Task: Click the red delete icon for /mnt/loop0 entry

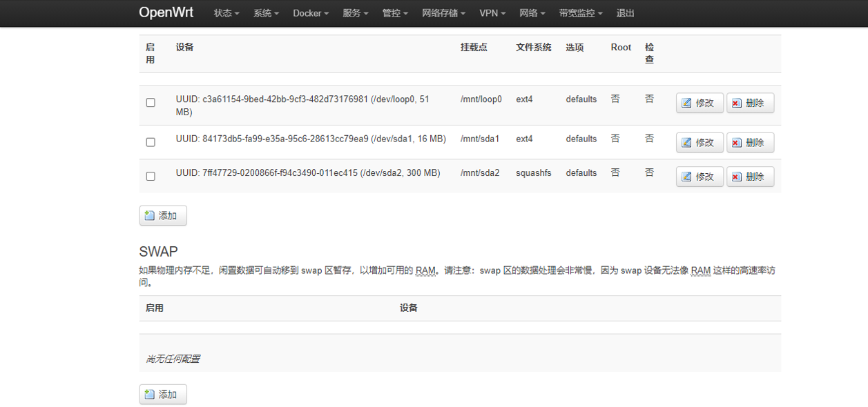Action: coord(737,103)
